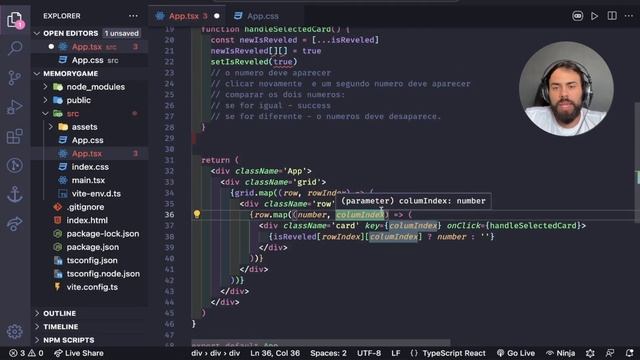Click Go Live in the status bar
This screenshot has width=640, height=360.
tap(516, 353)
